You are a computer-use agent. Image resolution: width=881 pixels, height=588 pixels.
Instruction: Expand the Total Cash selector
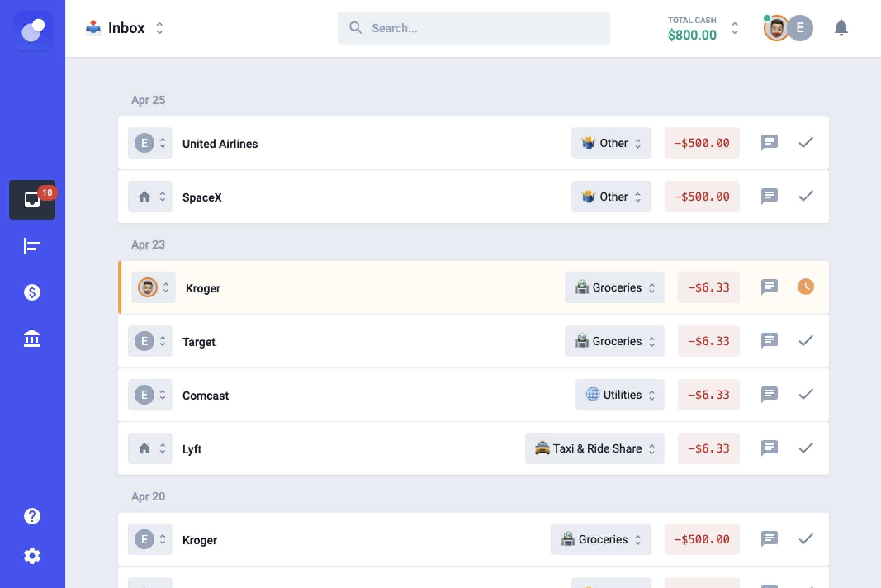pos(734,28)
